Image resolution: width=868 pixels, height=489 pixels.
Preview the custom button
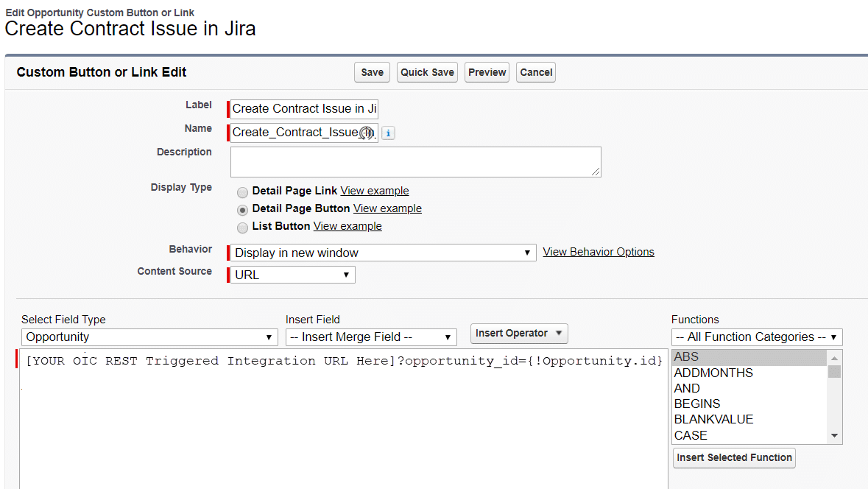[487, 72]
